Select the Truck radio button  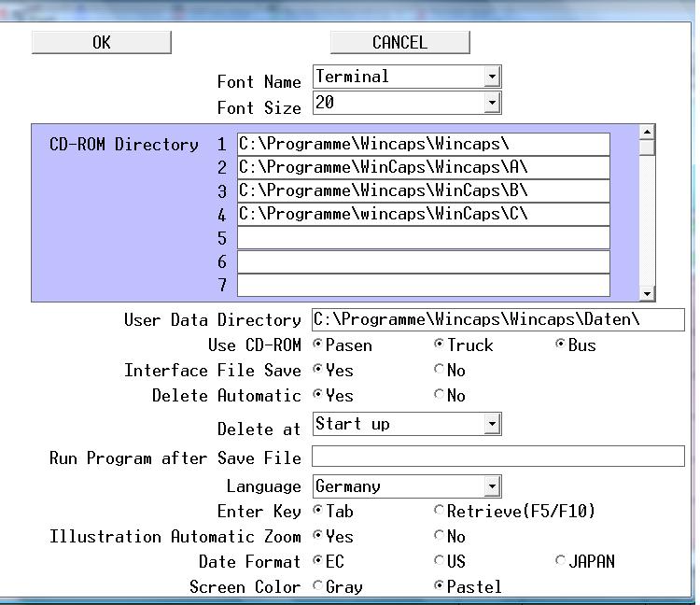[440, 345]
